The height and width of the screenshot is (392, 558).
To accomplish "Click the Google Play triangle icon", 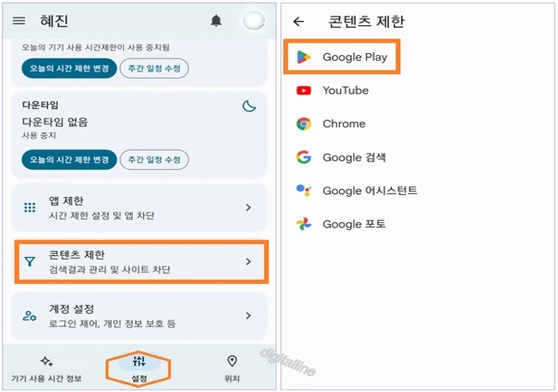I will pos(303,57).
